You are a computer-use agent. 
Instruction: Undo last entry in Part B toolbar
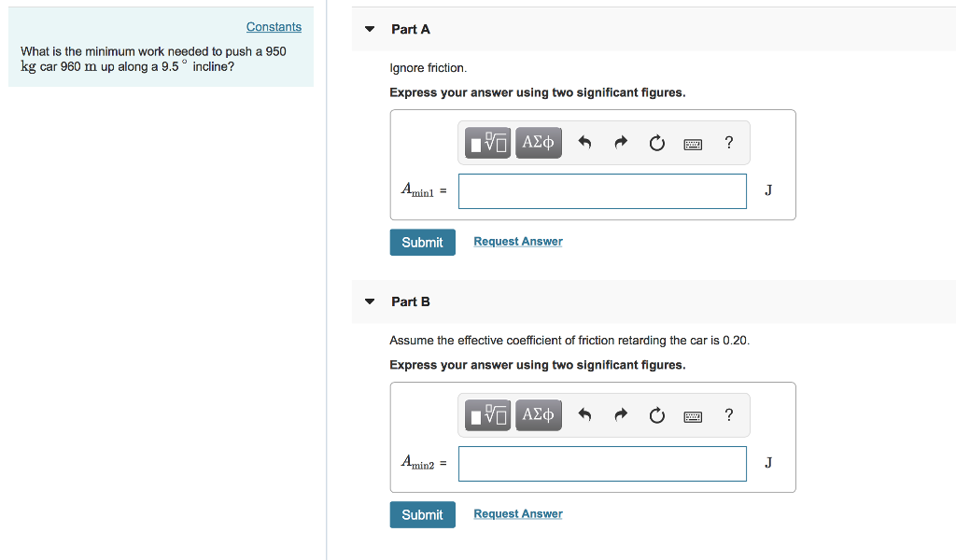point(584,415)
